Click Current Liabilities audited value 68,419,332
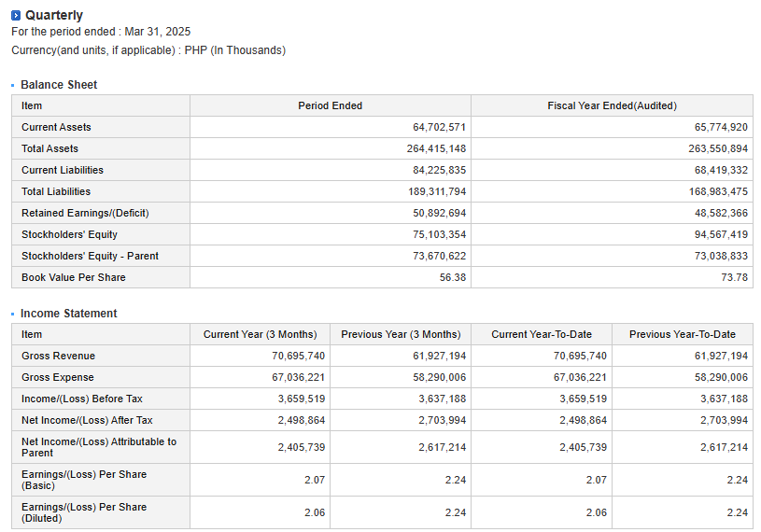761x532 pixels. click(x=721, y=170)
